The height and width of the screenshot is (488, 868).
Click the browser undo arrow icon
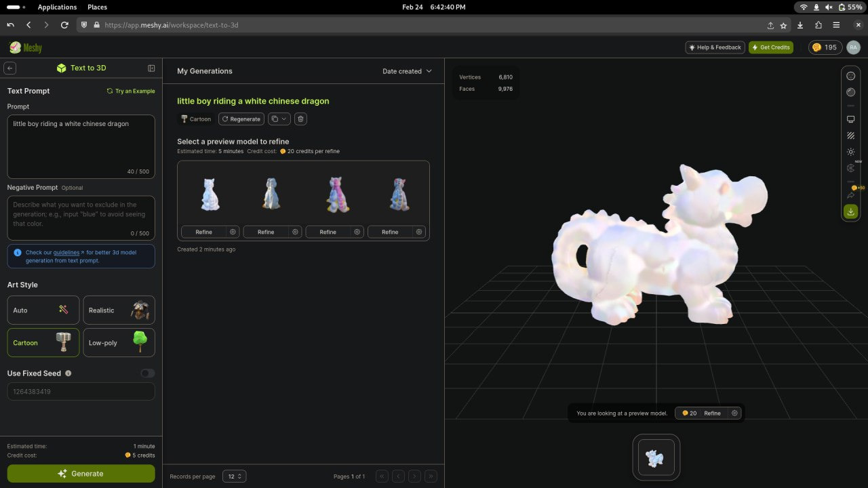[11, 25]
